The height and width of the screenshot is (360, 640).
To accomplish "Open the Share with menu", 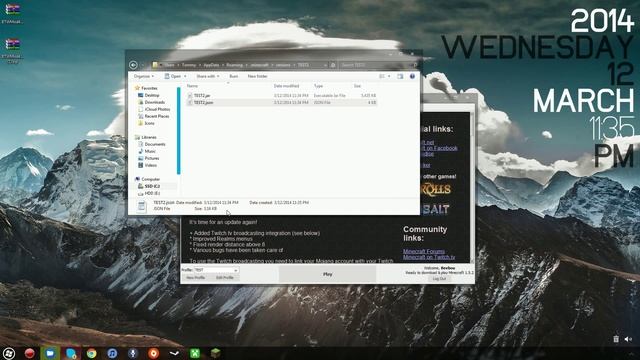I will coord(207,76).
